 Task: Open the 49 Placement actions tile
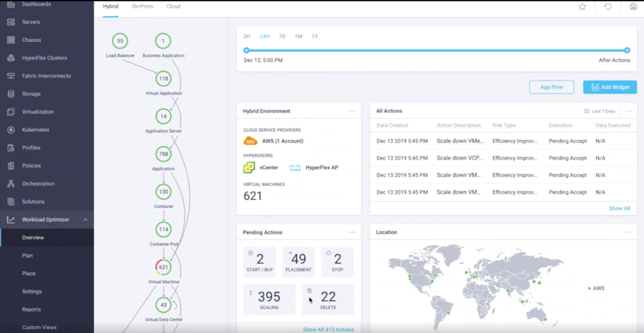298,262
